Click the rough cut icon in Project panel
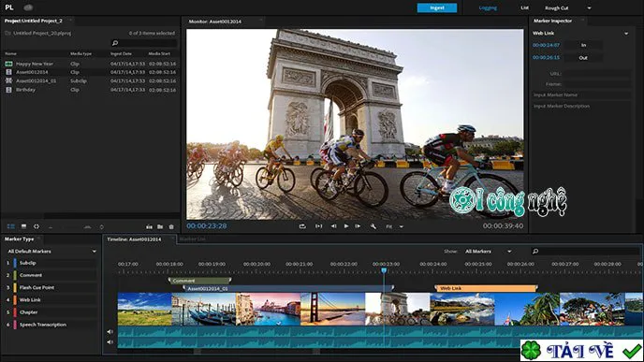The width and height of the screenshot is (644, 362). (149, 226)
